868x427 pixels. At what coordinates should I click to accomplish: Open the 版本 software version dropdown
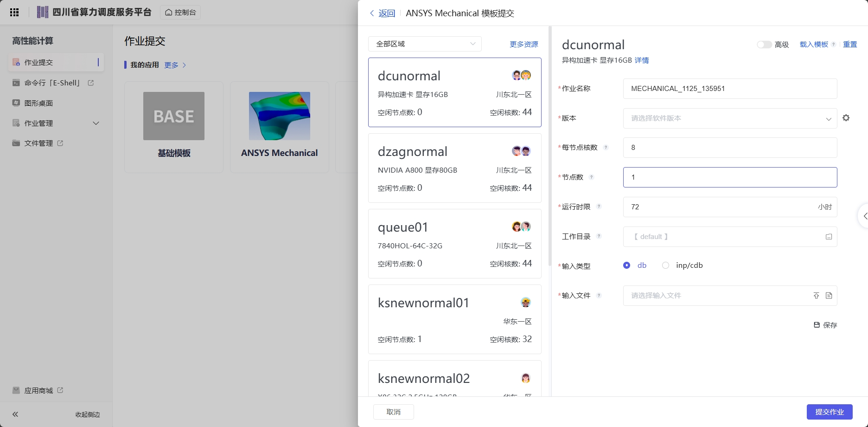click(x=730, y=118)
